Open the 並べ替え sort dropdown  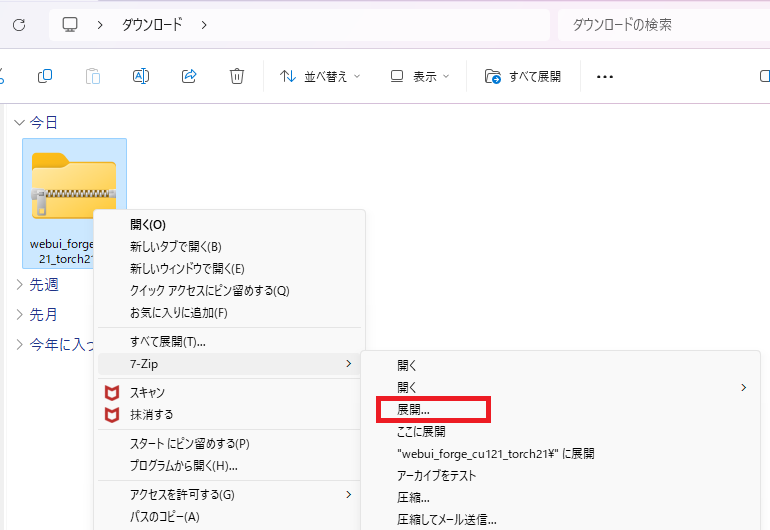tap(320, 76)
